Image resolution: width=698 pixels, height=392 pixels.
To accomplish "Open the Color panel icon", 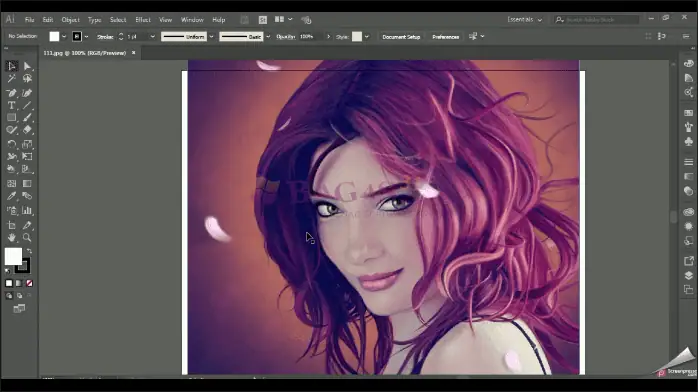I will point(689,64).
